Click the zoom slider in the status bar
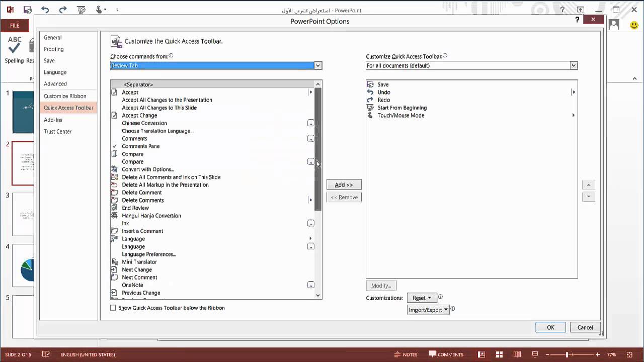This screenshot has height=362, width=644. tap(567, 354)
